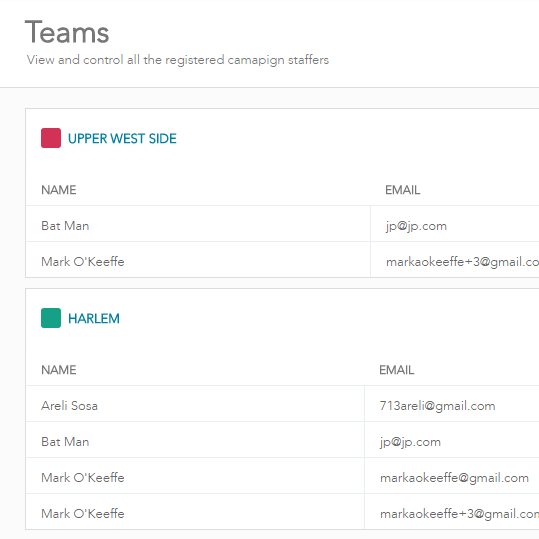The height and width of the screenshot is (539, 539).
Task: Select jp@jp.com email in Upper West Side
Action: click(416, 226)
